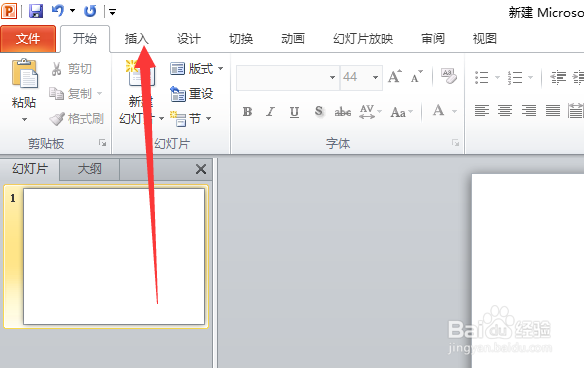Toggle italic formatting

coord(270,111)
